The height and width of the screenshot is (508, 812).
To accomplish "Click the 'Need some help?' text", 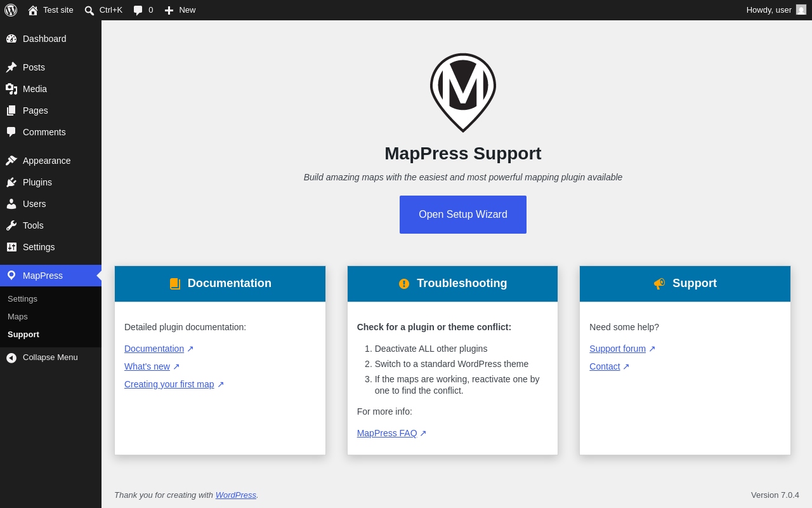I will coord(624,327).
